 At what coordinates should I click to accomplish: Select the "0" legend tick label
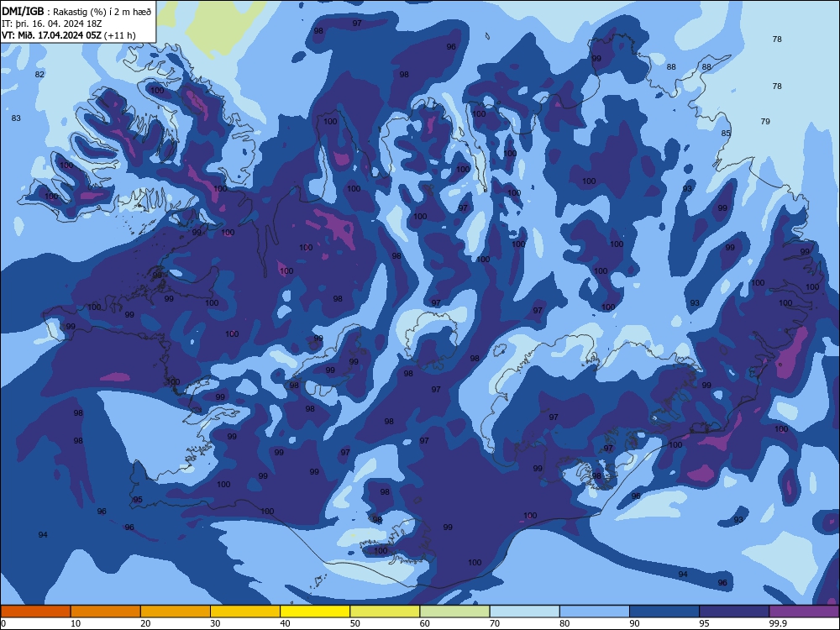pyautogui.click(x=3, y=623)
